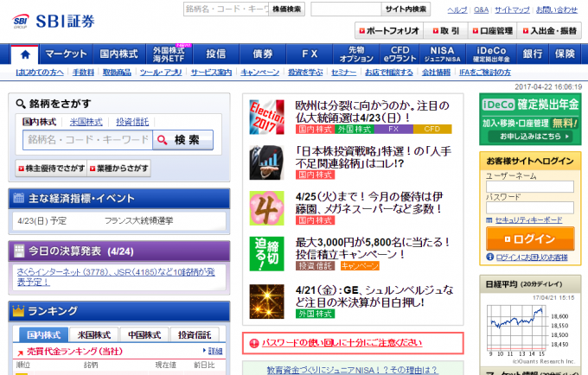
Task: Open CFD eワラント menu
Action: [399, 54]
